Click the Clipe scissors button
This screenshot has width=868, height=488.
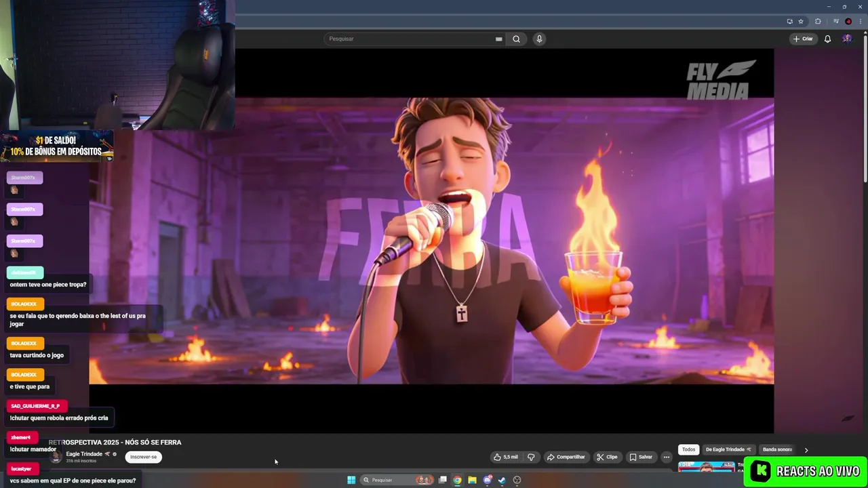[x=607, y=457]
